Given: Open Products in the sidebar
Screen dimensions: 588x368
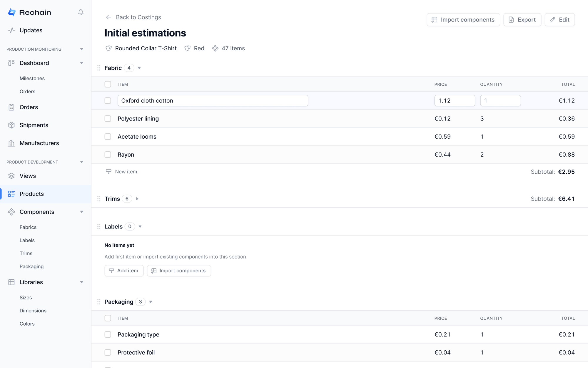Looking at the screenshot, I should click(31, 194).
